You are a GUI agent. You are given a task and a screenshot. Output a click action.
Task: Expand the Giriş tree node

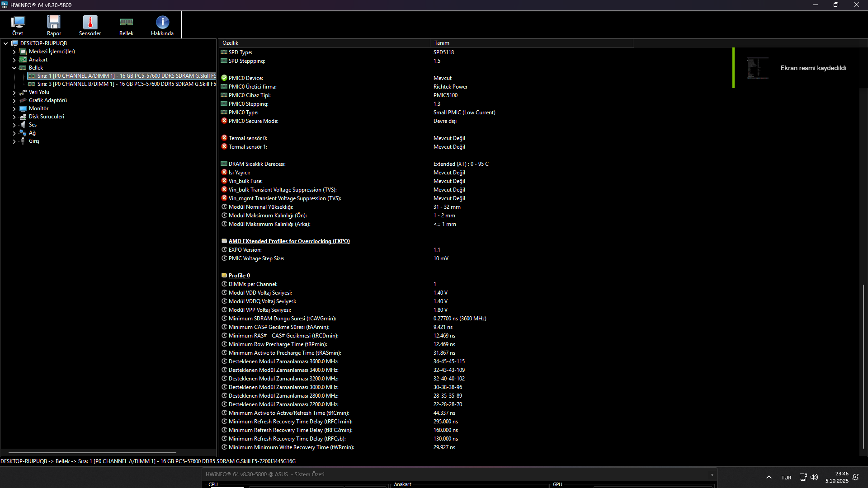coord(14,141)
